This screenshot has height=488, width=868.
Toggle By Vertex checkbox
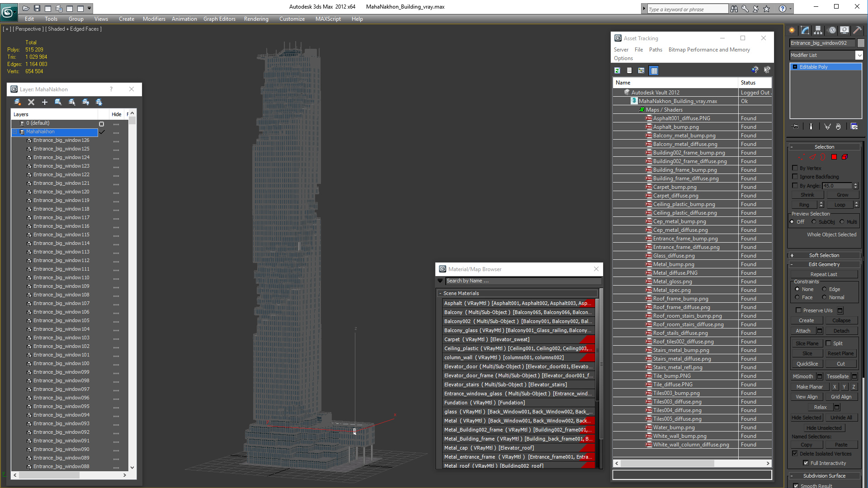[x=795, y=168]
